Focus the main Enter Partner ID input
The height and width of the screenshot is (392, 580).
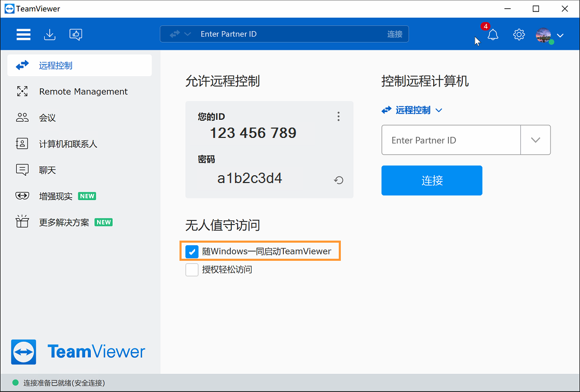[451, 140]
